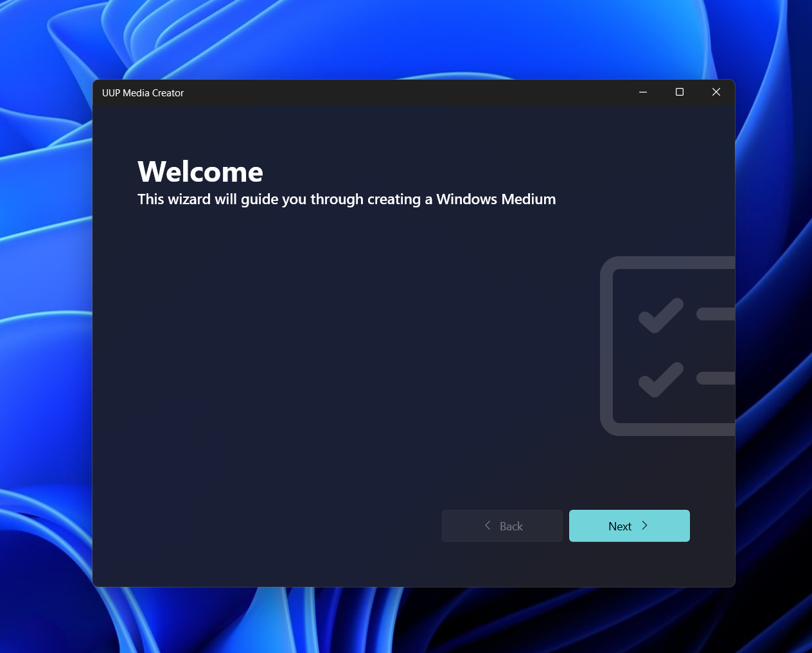Maximize the UUP Media Creator window
Screen dimensions: 812x653
tap(680, 92)
